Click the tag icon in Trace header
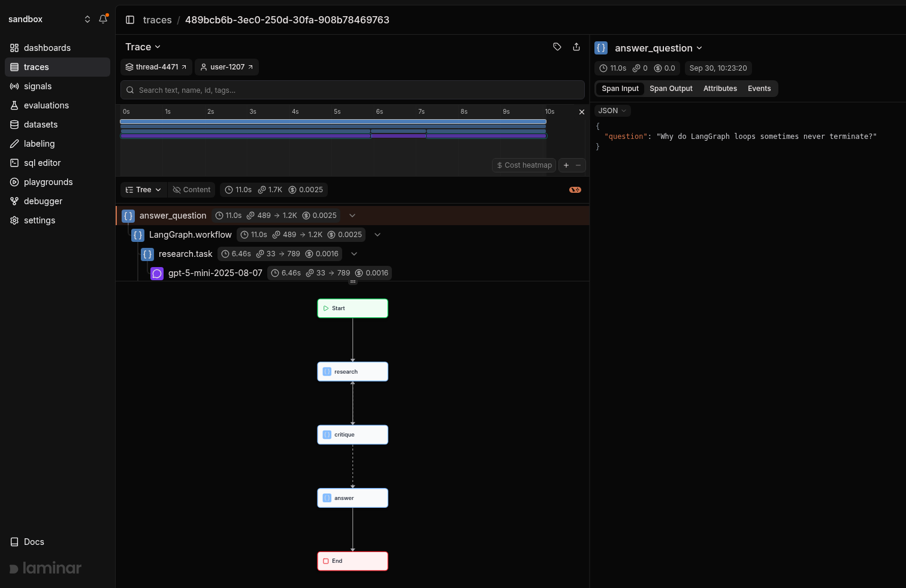Image resolution: width=906 pixels, height=588 pixels. tap(557, 47)
